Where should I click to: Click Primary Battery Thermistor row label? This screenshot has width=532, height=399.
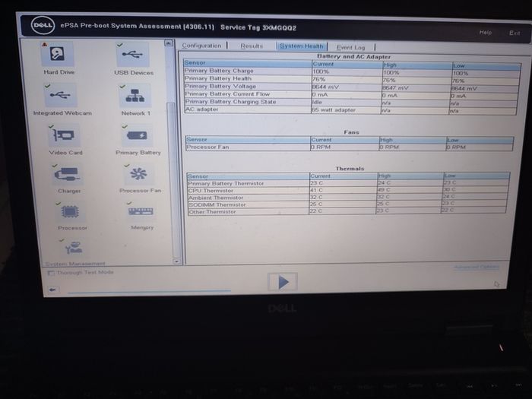coord(226,184)
